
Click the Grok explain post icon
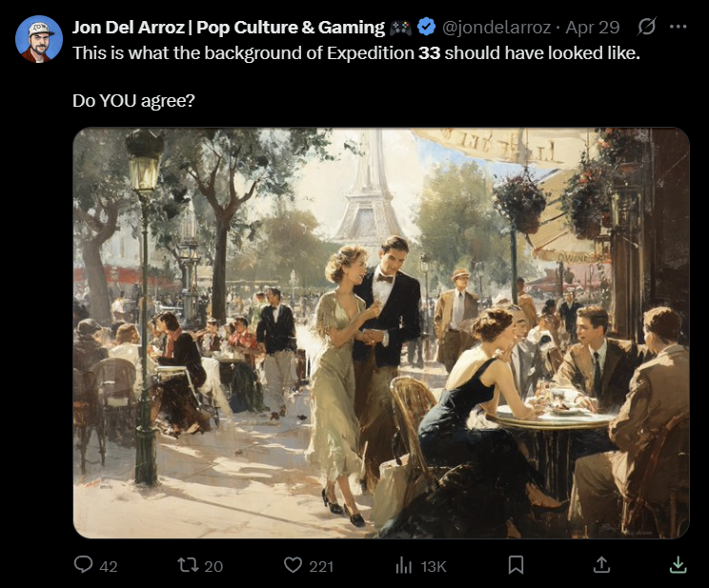[x=647, y=27]
